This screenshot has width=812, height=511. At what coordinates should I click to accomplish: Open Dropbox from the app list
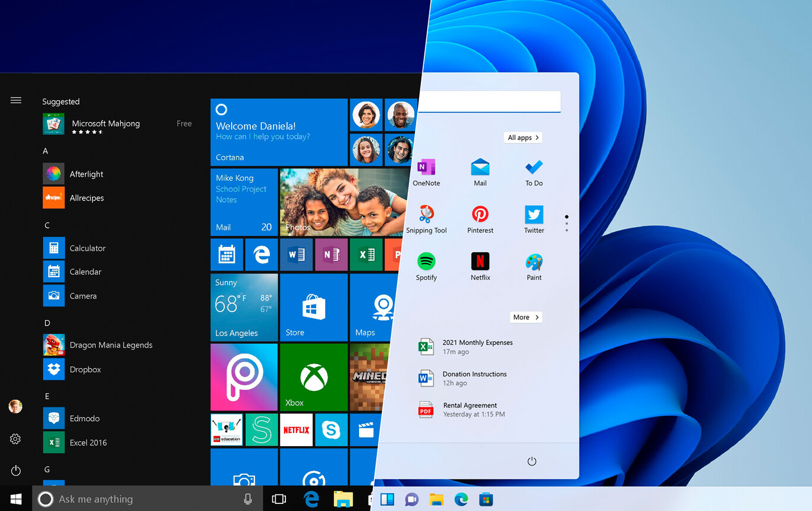(x=72, y=369)
